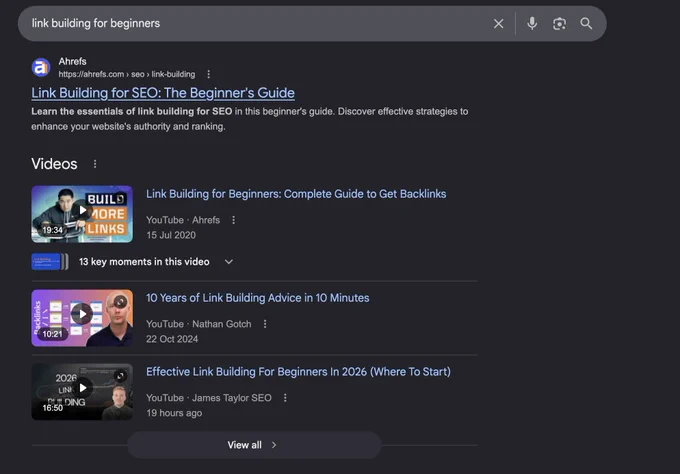Click the 'Videos' section heading
Image resolution: width=680 pixels, height=474 pixels.
54,164
